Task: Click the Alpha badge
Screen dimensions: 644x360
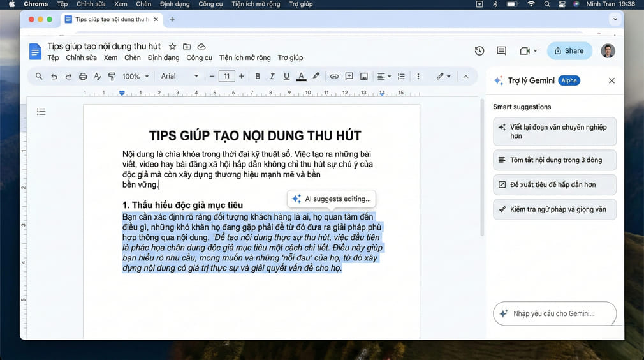Action: tap(569, 80)
